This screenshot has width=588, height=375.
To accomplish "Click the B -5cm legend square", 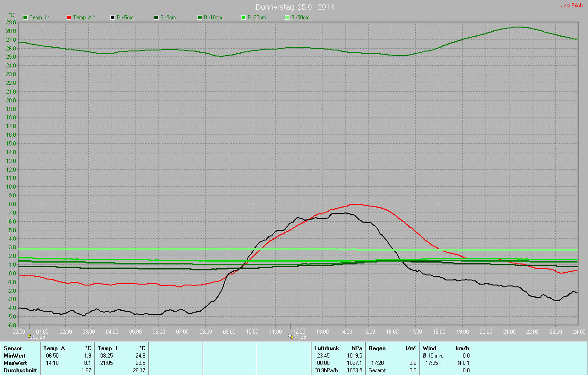I will coord(156,17).
